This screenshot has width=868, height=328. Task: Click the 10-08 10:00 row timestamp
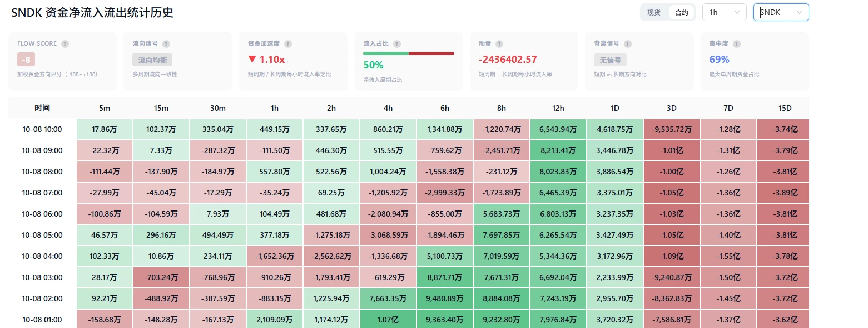pos(42,130)
